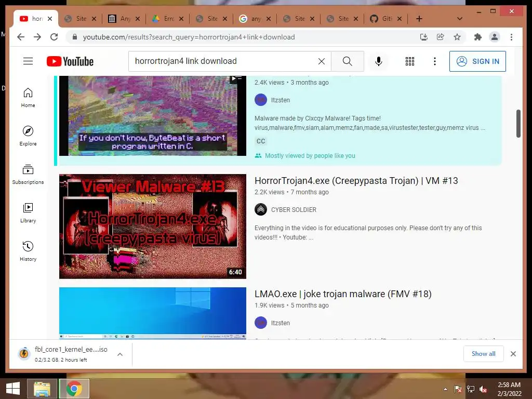Open the LMAO.exe Windows desktop thumbnail

click(x=153, y=313)
